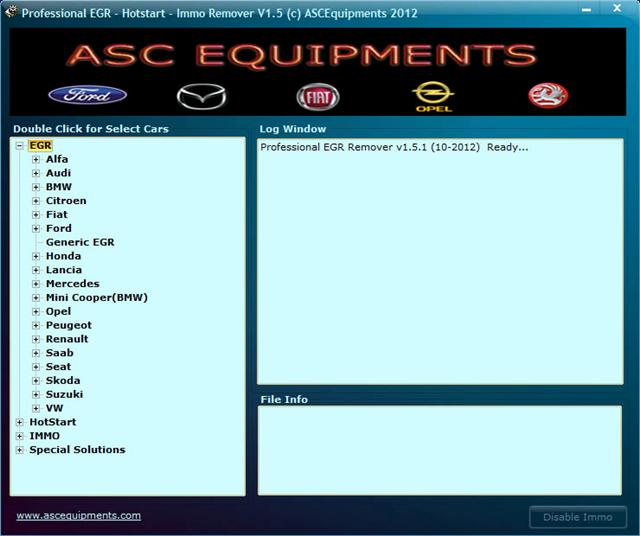Expand the Honda node
This screenshot has height=536, width=640.
[36, 256]
